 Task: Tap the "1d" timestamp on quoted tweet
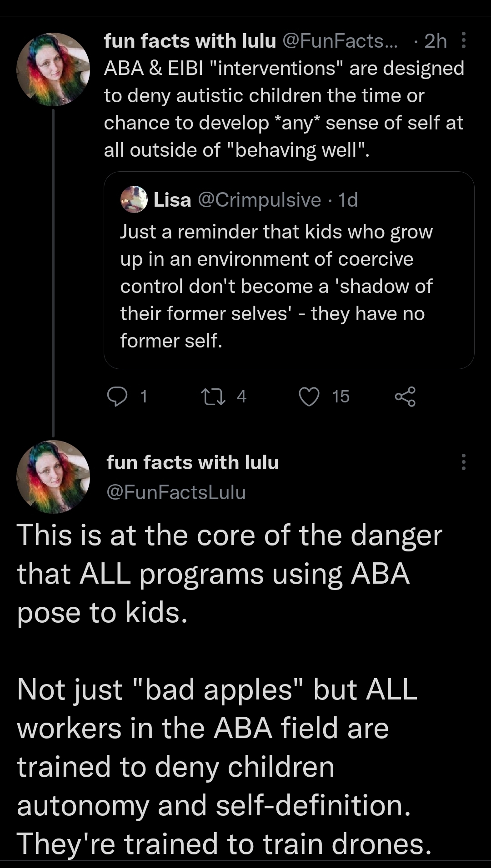[348, 200]
